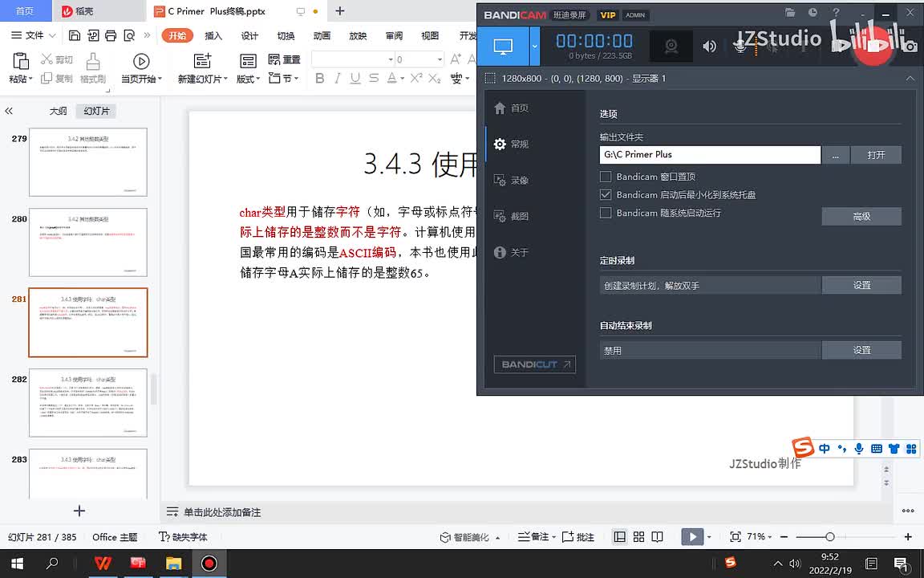Screen dimensions: 924x578
Task: Adjust the zoom slider handle
Action: (829, 537)
